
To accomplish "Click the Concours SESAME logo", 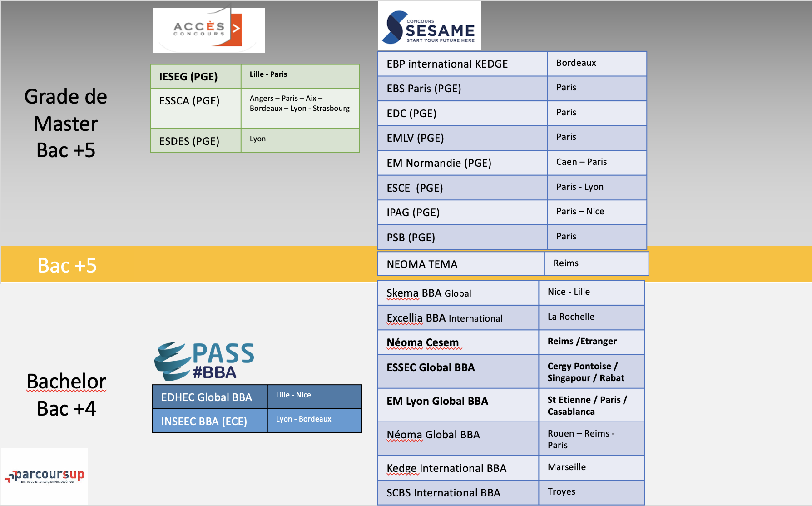I will point(429,26).
